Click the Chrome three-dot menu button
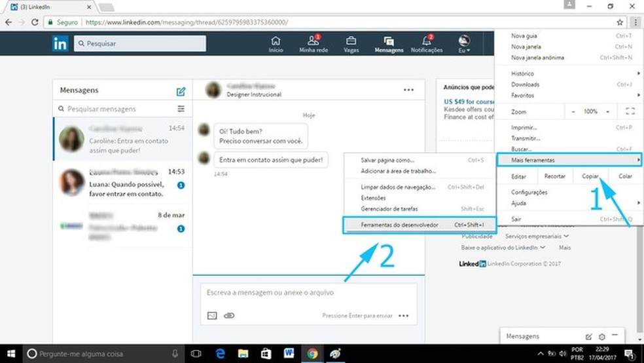644x363 pixels. (x=635, y=22)
